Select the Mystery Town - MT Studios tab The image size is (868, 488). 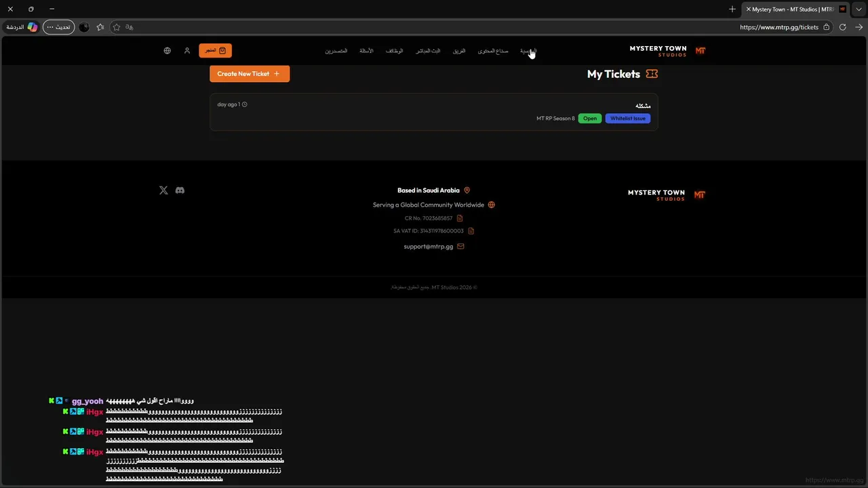pos(797,9)
